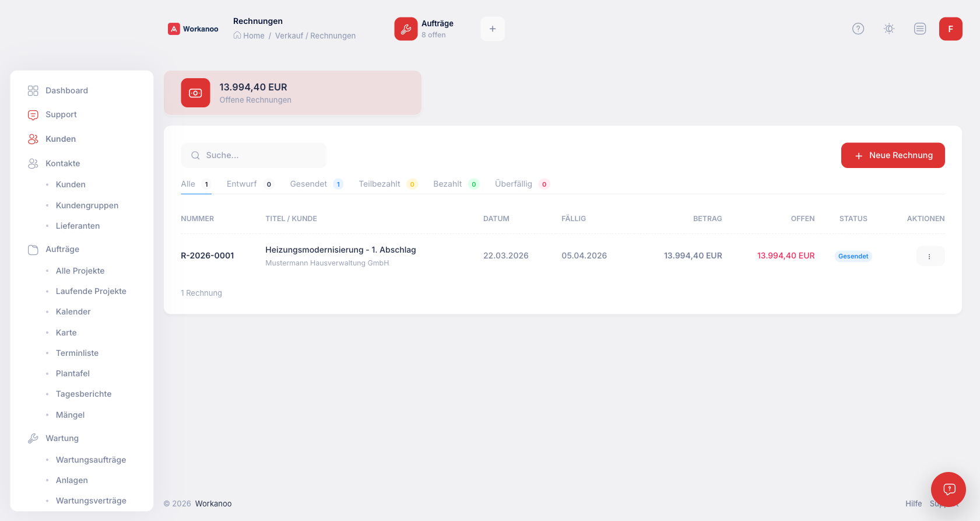Open Wartungsverträge in sidebar

point(91,501)
